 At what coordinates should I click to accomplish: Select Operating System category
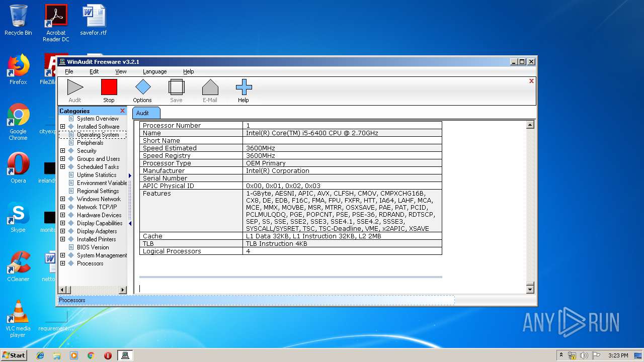[x=98, y=135]
